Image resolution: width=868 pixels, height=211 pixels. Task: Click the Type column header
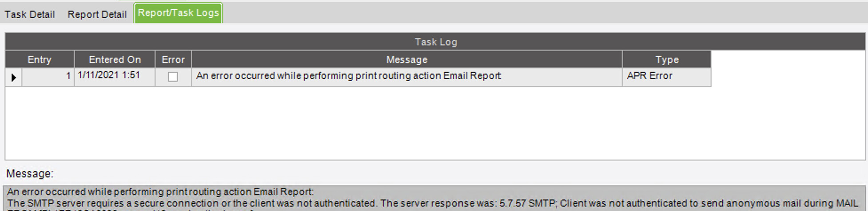(x=667, y=59)
